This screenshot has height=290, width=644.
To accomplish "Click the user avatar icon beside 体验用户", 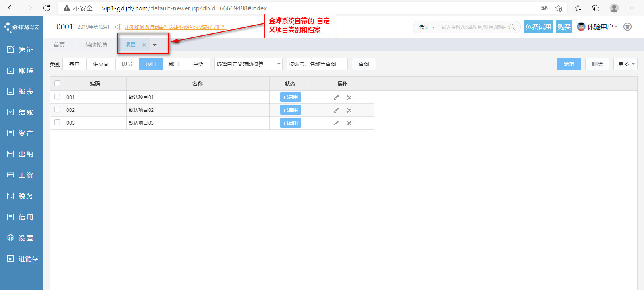I will pos(581,27).
